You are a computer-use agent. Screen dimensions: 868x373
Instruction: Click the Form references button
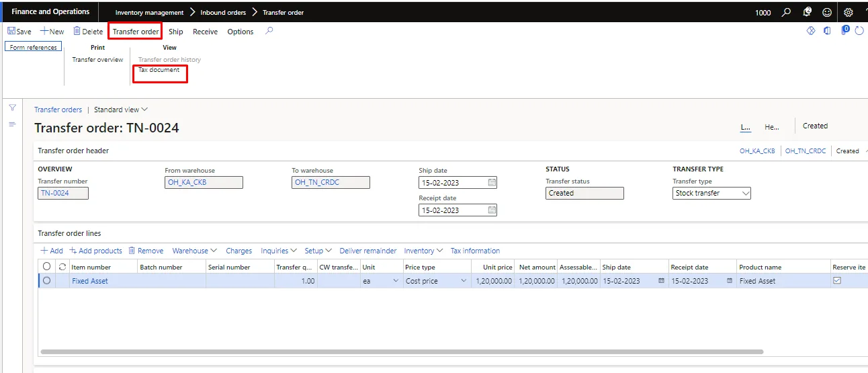pos(33,47)
